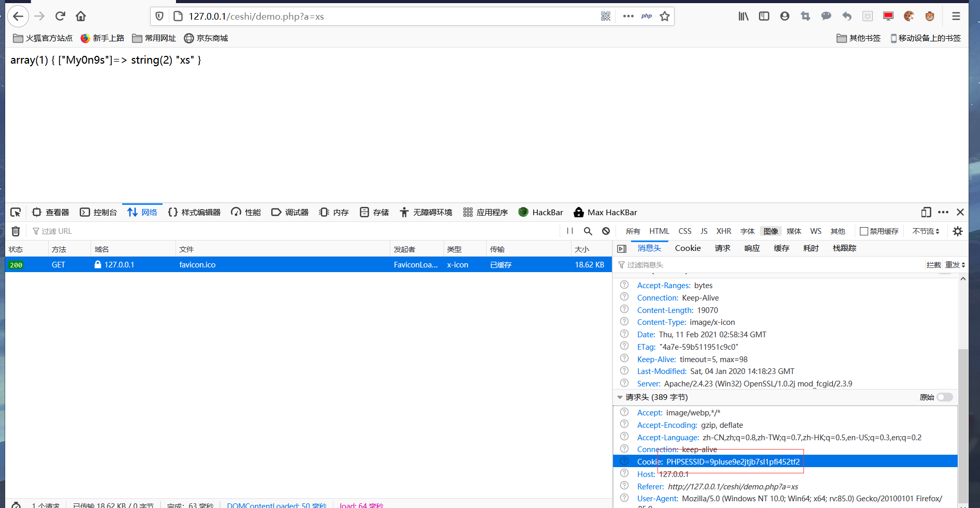Show the Cookie tab in request details
This screenshot has width=980, height=508.
[x=688, y=248]
